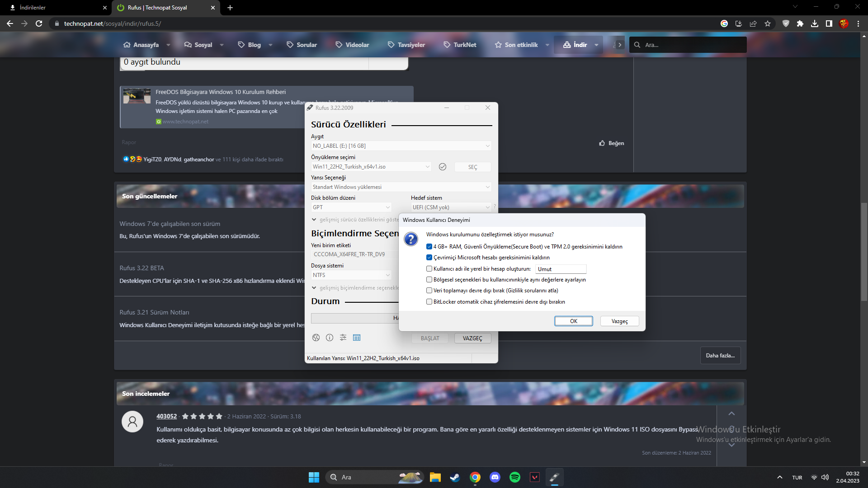Launch Spotify from the taskbar
Image resolution: width=868 pixels, height=488 pixels.
(x=514, y=477)
